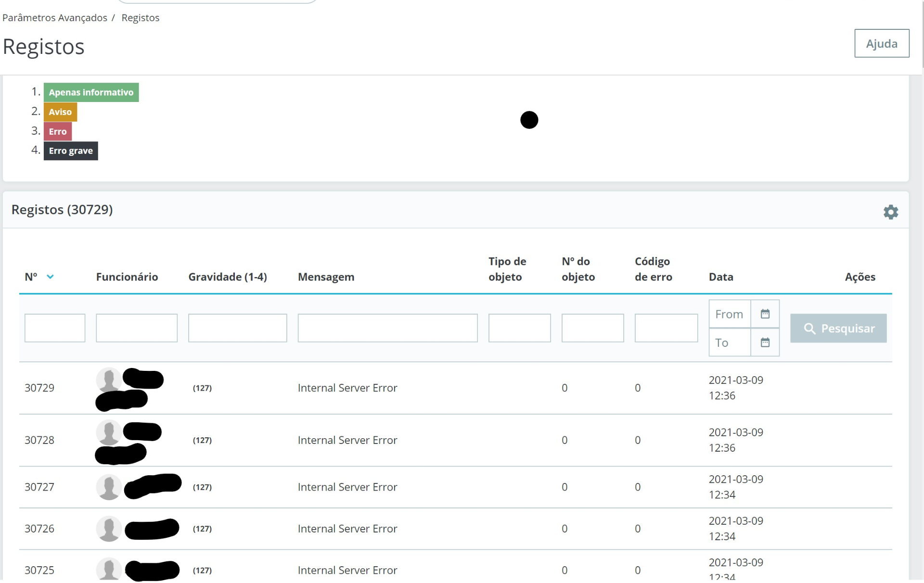Switch to the 'Registos' breadcrumb item
The image size is (924, 583).
coord(140,18)
